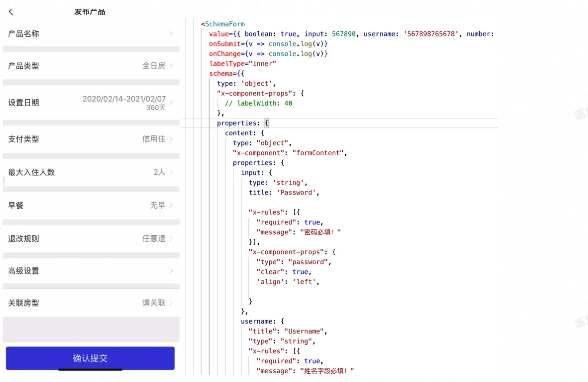Click the "密码必填！" message string
588x382 pixels.
point(320,232)
